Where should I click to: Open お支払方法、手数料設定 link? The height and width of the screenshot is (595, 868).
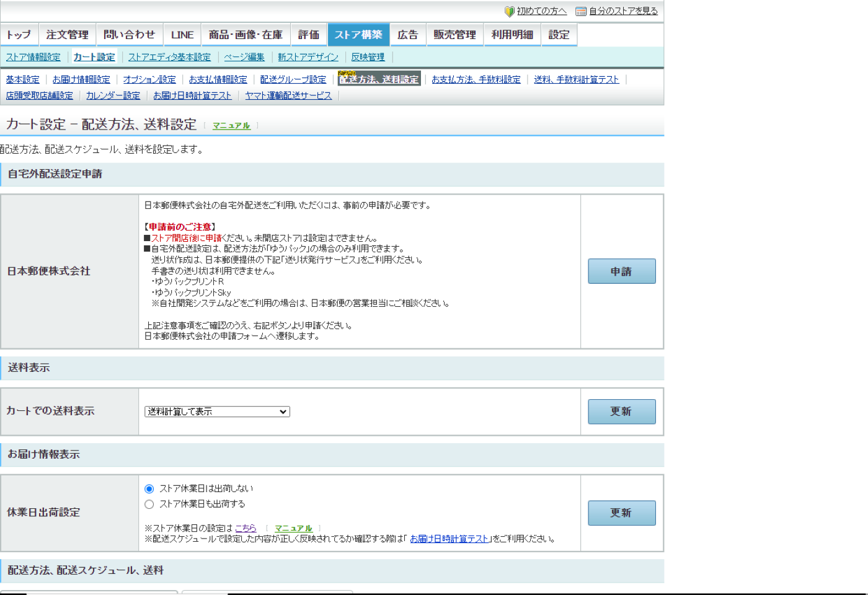tap(476, 79)
